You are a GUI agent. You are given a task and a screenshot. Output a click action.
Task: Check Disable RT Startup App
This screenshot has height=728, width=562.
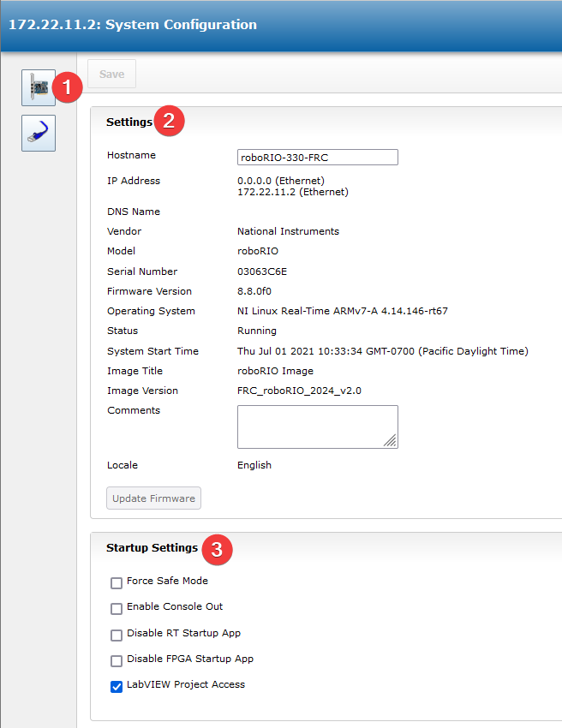[117, 636]
